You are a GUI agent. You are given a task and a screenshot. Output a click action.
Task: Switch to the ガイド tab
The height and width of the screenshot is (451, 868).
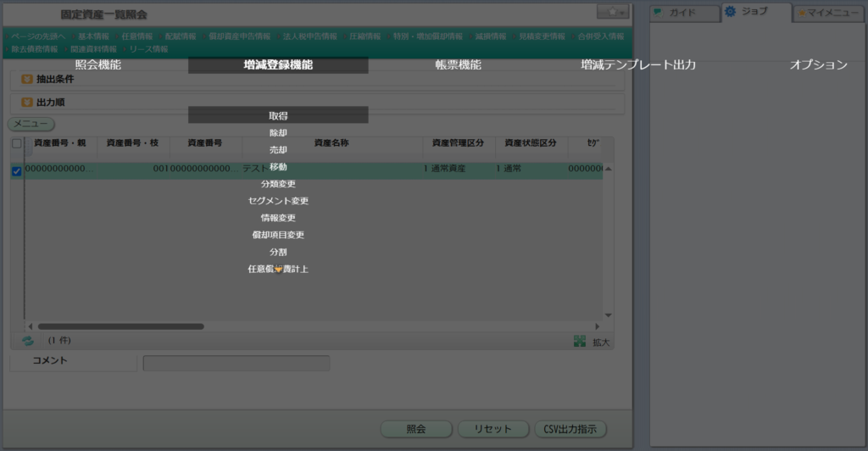tap(683, 13)
